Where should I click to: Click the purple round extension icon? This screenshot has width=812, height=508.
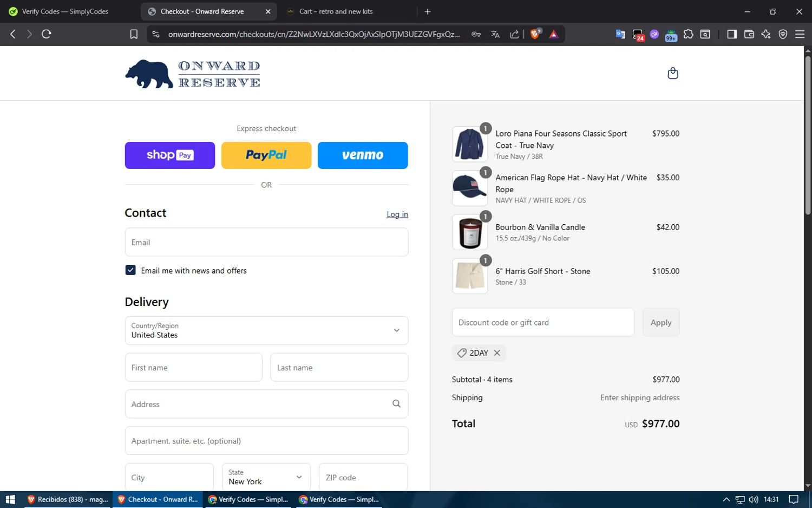[x=654, y=34]
